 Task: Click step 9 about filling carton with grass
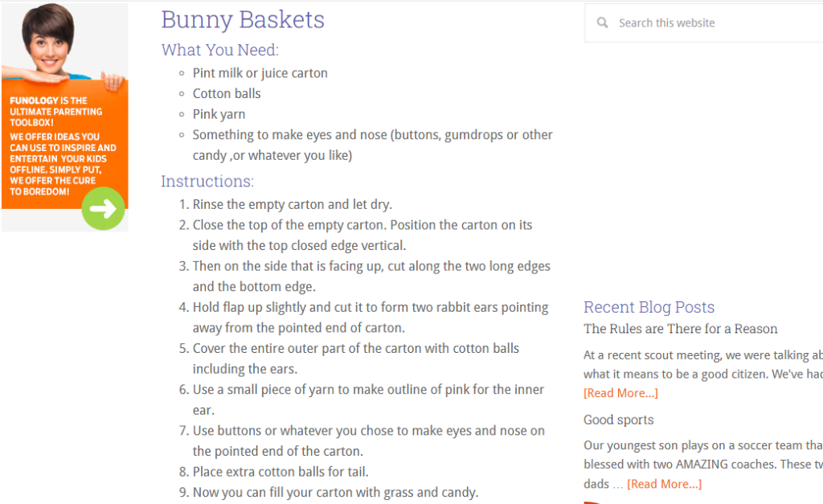click(x=335, y=492)
